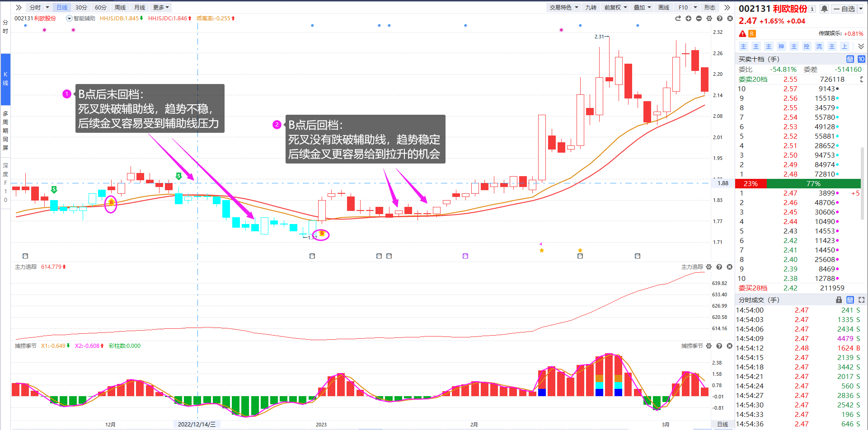Click the 23% red sell ratio bar
The image size is (868, 430).
click(751, 184)
